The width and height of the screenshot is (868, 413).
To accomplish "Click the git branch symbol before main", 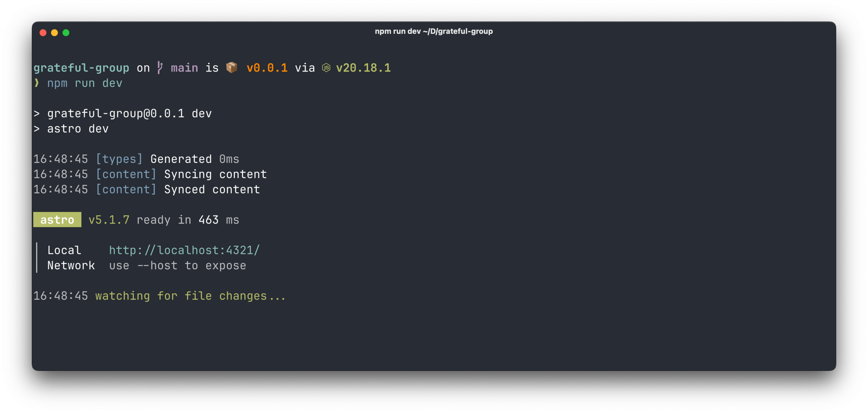I will (160, 68).
